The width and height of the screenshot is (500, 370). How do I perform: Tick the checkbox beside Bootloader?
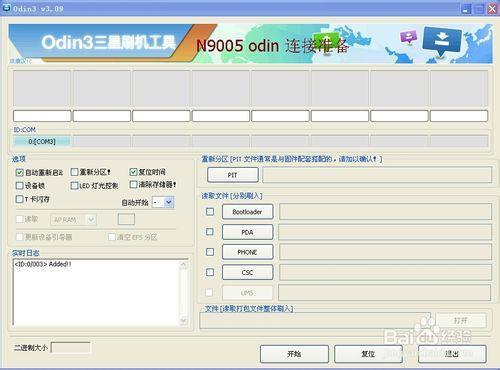(x=210, y=212)
